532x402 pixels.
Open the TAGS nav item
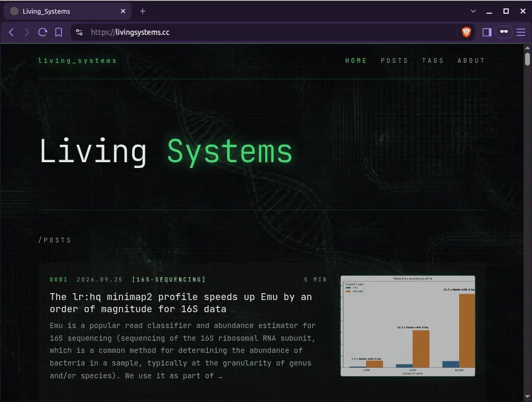433,61
